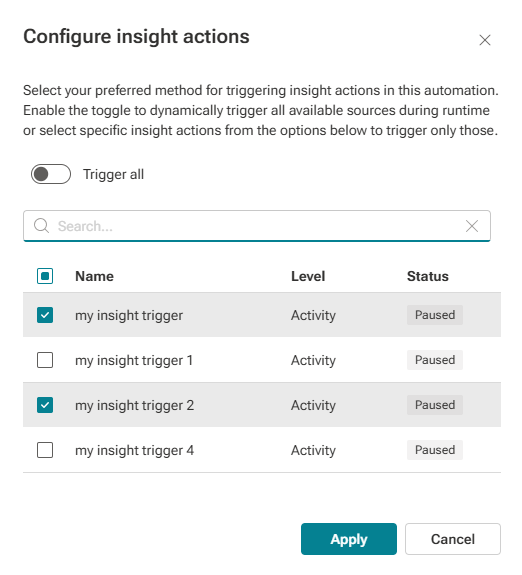Click Paused status badge of trigger 2
Viewport: 522px width, 575px height.
435,405
